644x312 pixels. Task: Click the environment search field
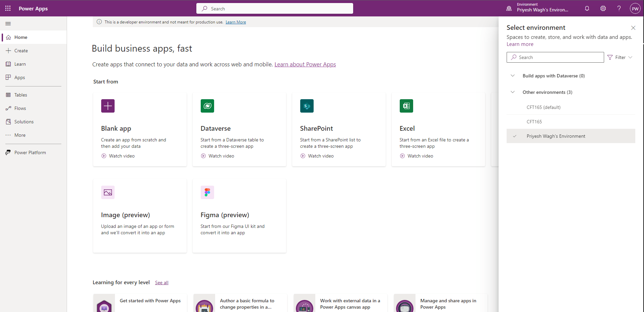click(555, 57)
